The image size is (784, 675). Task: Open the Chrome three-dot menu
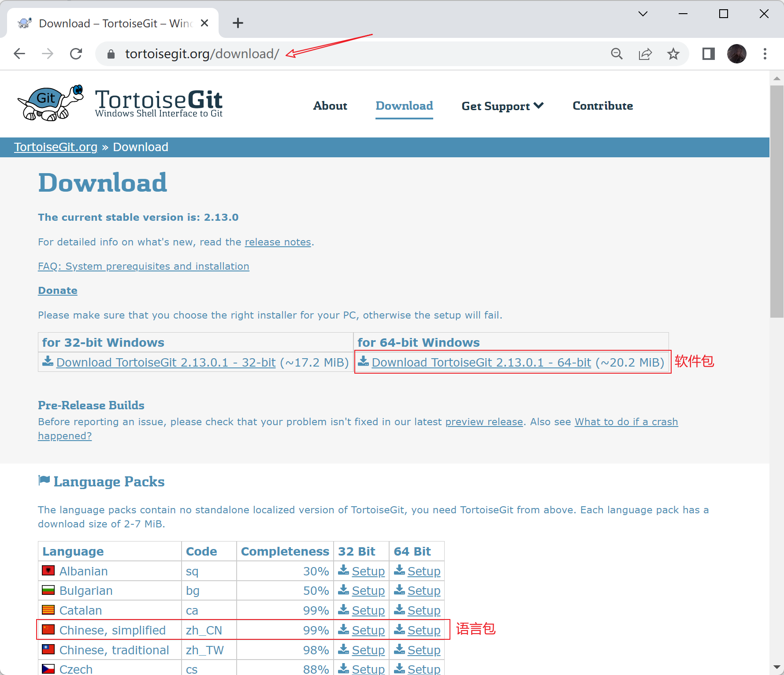[x=765, y=54]
